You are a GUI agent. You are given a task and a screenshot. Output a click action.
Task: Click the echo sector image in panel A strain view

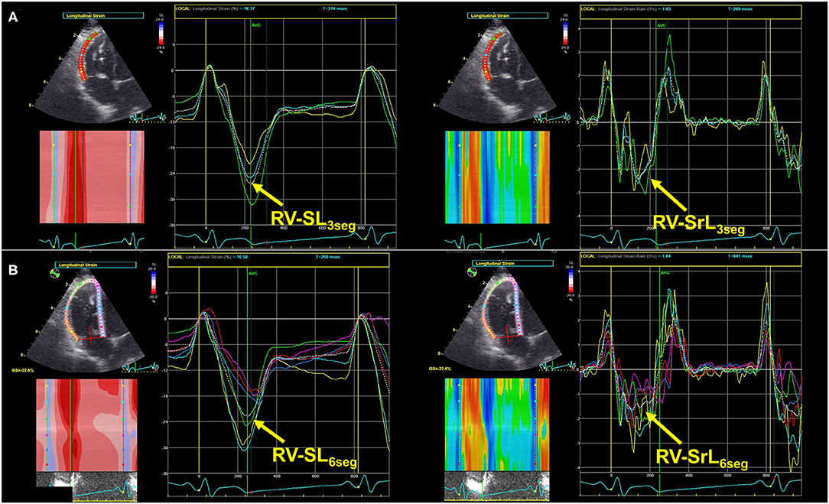pos(93,73)
